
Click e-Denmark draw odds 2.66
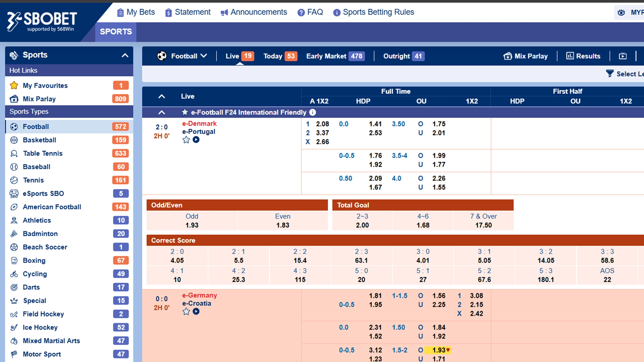322,142
